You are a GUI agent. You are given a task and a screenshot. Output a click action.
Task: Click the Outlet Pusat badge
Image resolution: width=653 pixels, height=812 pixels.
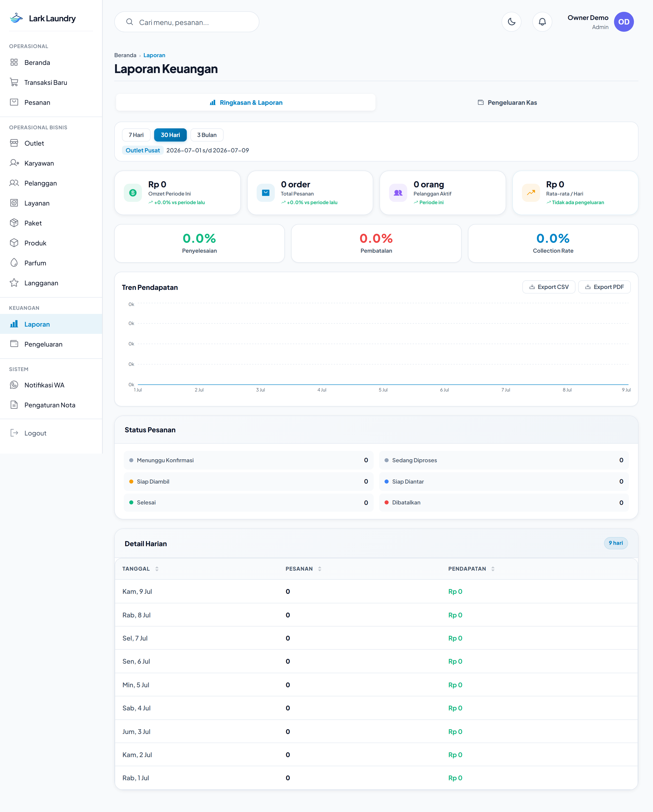[x=143, y=150]
